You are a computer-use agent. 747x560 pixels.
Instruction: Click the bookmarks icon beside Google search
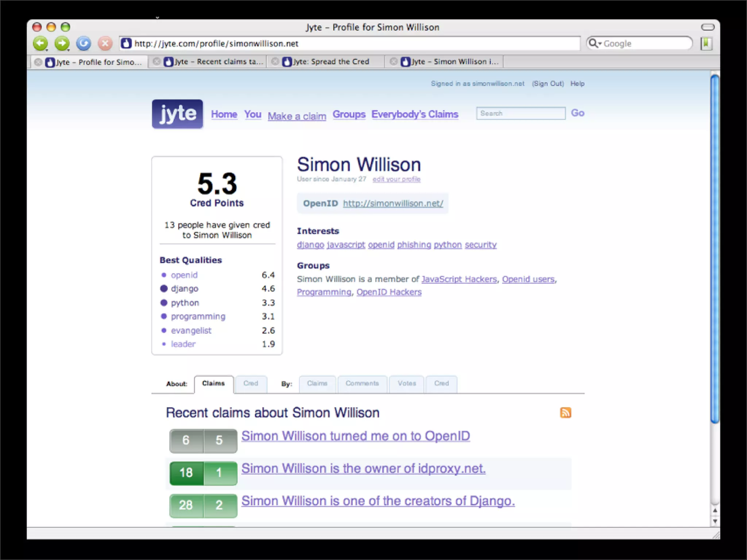pyautogui.click(x=706, y=44)
